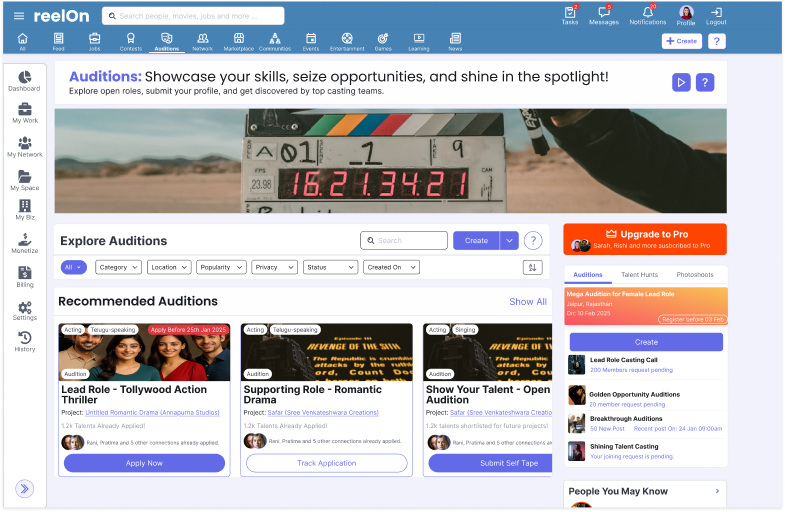The height and width of the screenshot is (512, 785).
Task: Open Monetize in the left sidebar
Action: coord(25,243)
